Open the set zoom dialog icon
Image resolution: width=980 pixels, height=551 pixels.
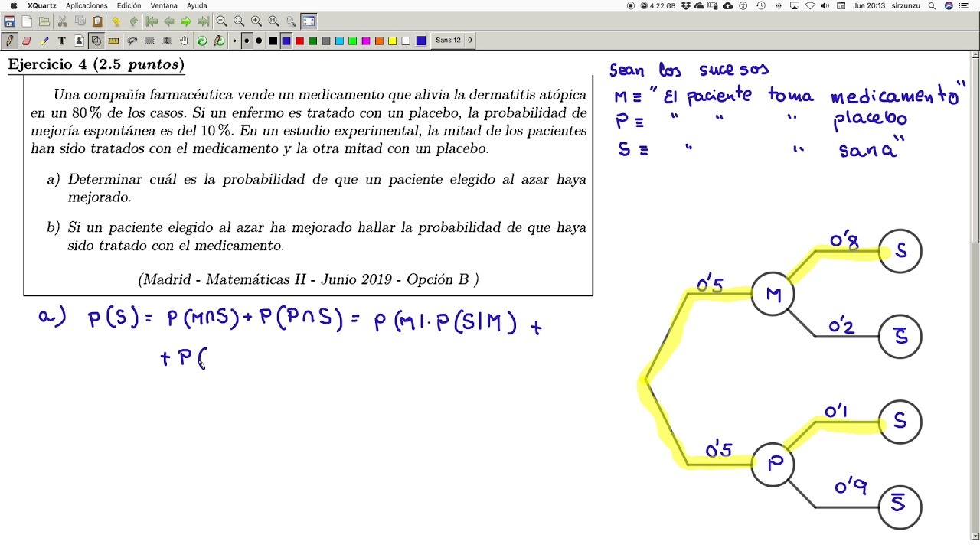tap(291, 21)
